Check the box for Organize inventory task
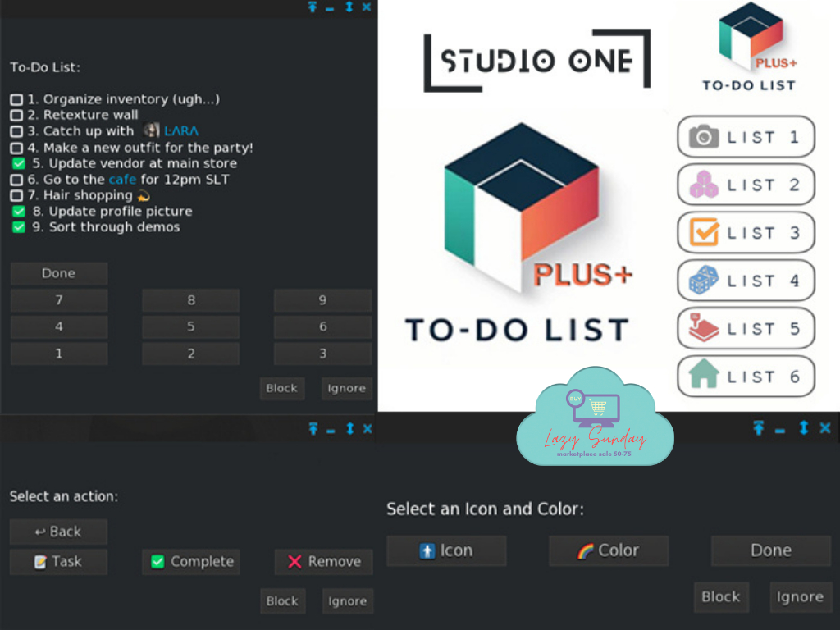This screenshot has height=630, width=840. (x=16, y=99)
